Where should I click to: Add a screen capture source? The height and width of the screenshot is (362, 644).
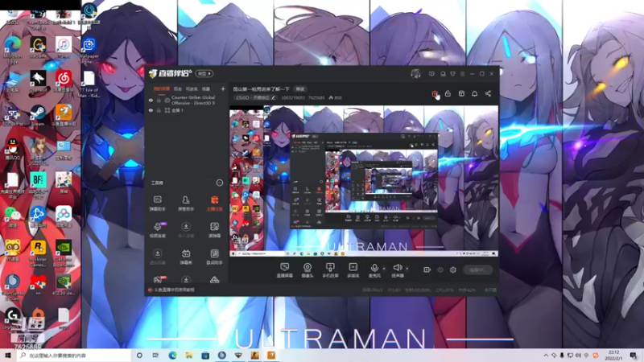(x=284, y=270)
